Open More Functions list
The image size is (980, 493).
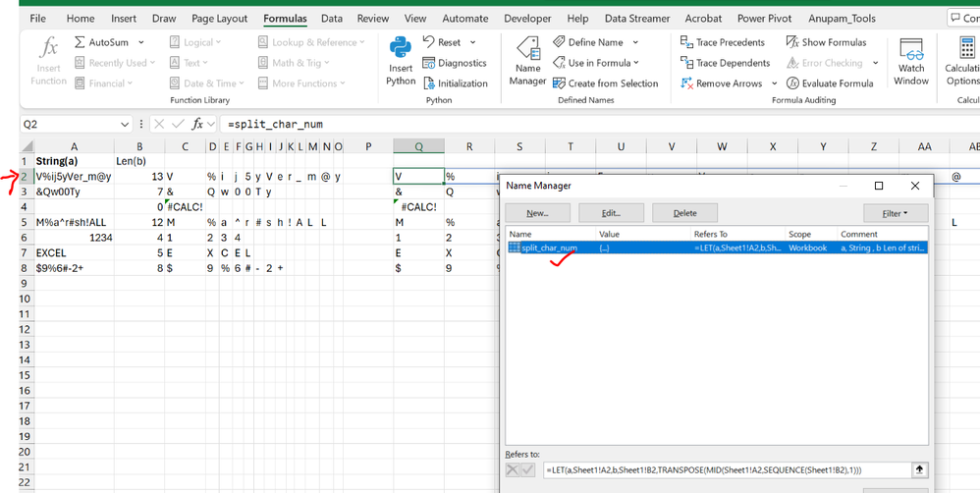pyautogui.click(x=301, y=83)
